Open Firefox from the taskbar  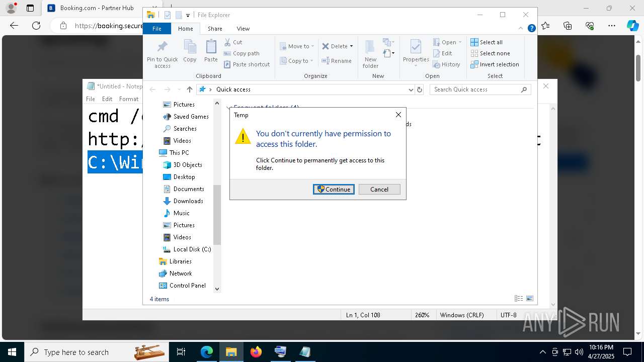coord(256,352)
